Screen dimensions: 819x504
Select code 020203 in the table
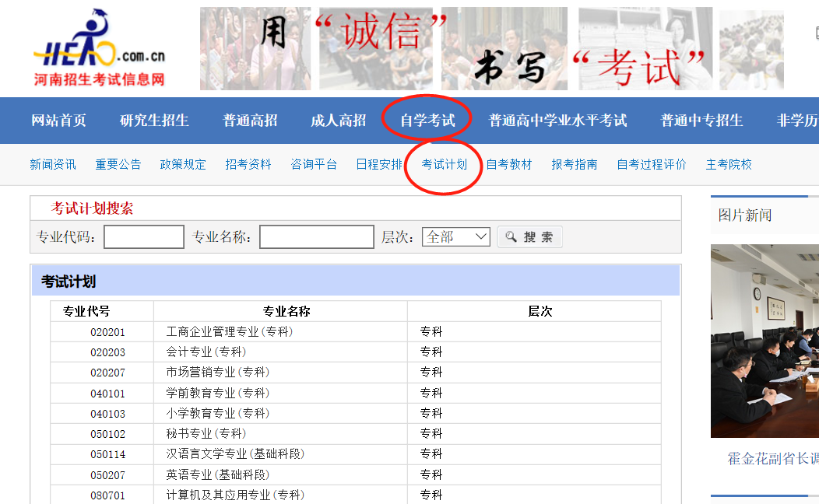coord(107,352)
